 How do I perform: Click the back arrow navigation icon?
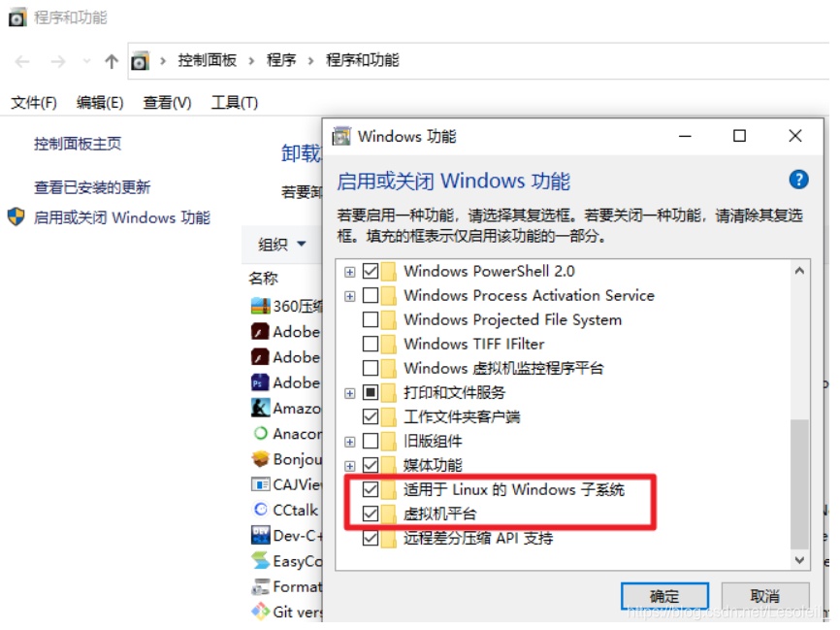[x=22, y=62]
